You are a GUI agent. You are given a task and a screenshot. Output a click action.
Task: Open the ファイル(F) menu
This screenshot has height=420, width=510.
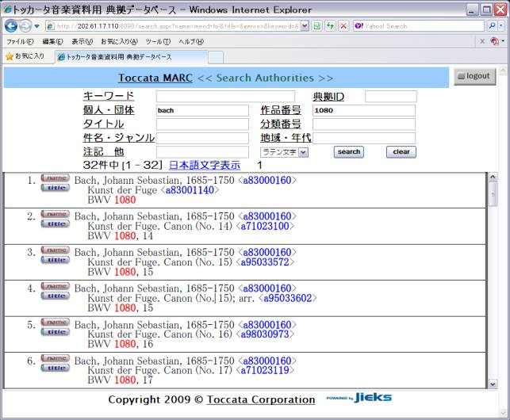tap(20, 42)
